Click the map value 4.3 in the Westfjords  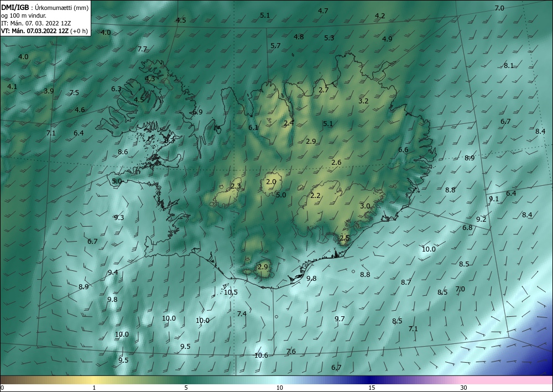pyautogui.click(x=150, y=79)
